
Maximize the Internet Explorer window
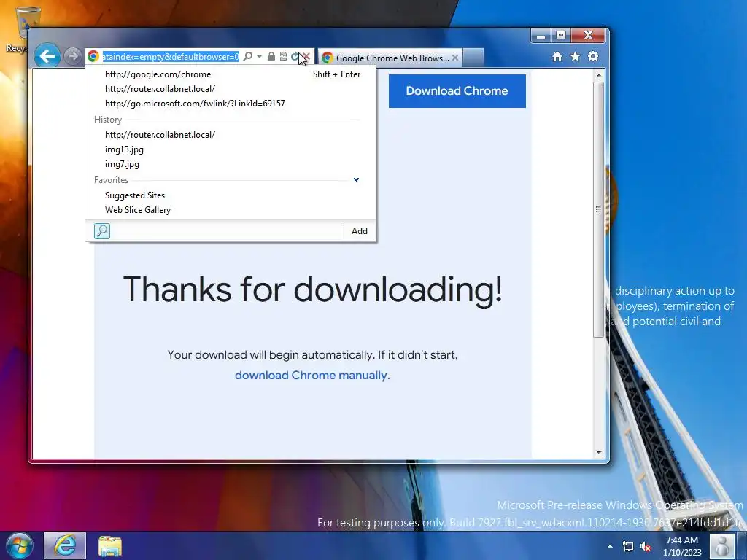(x=561, y=36)
